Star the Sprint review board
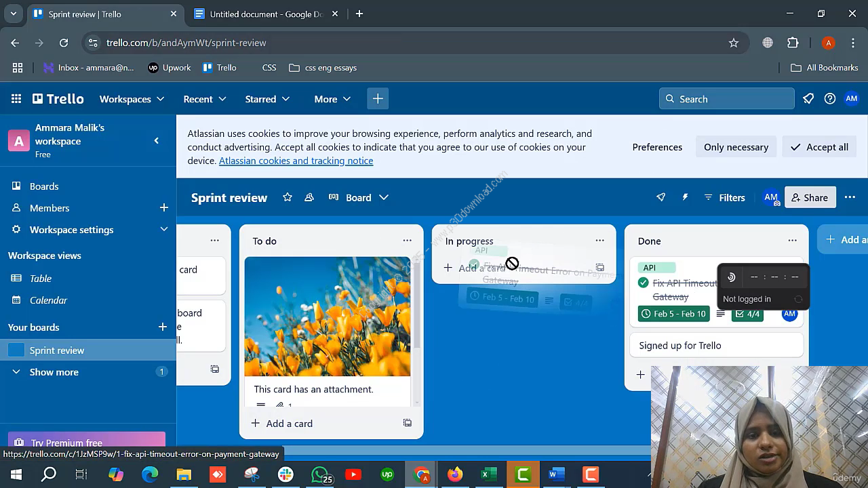 [288, 197]
